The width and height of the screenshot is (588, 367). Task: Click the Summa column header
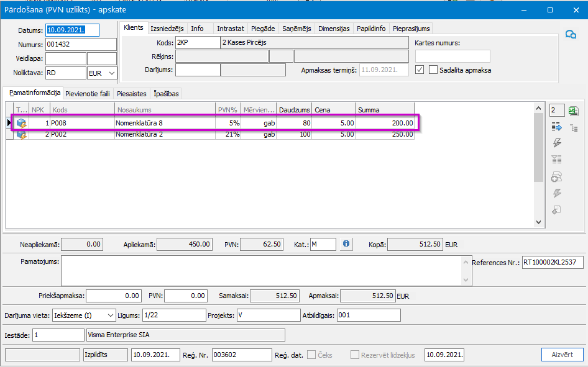pos(385,110)
